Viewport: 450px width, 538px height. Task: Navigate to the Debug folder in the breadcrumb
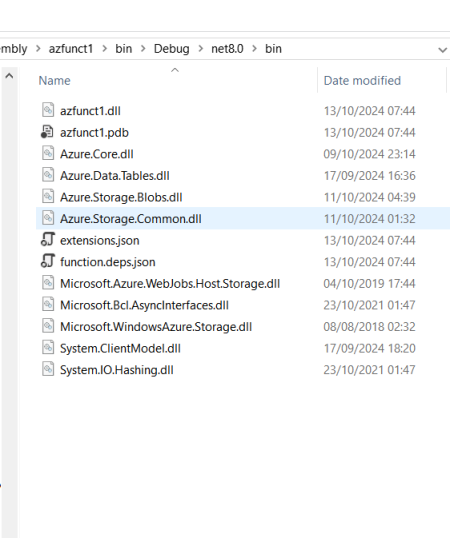coord(171,49)
